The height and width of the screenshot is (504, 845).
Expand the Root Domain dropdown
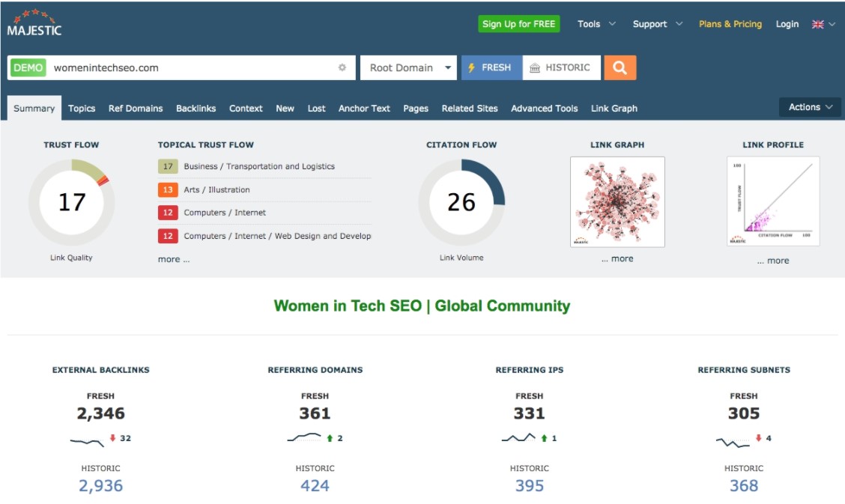pyautogui.click(x=408, y=67)
